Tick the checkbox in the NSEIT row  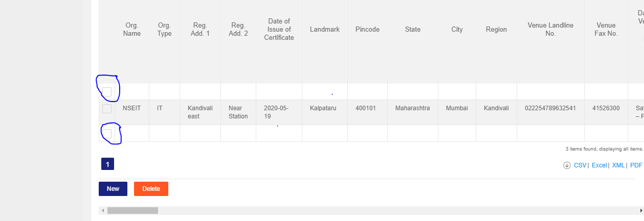(x=107, y=109)
